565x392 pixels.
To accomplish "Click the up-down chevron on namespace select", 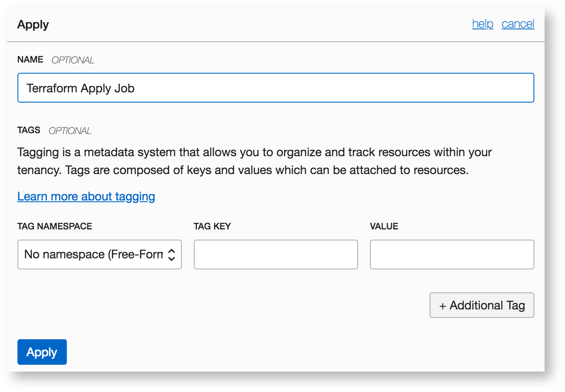I will tap(172, 255).
